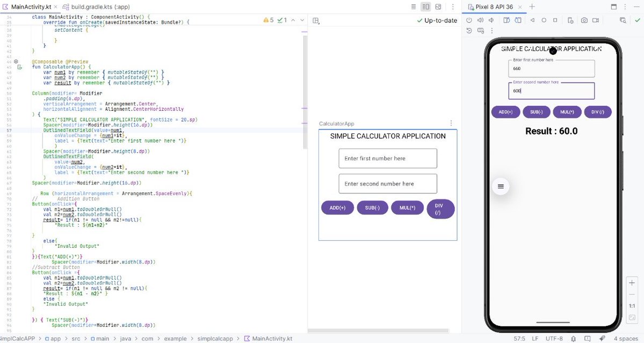Rotate emulator left using the rotate icon

(x=507, y=20)
